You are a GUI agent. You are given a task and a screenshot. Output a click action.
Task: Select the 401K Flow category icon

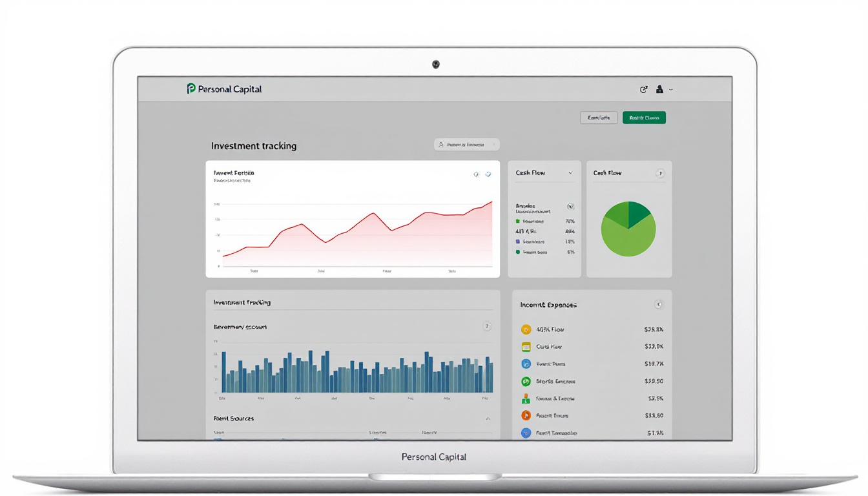pos(526,329)
